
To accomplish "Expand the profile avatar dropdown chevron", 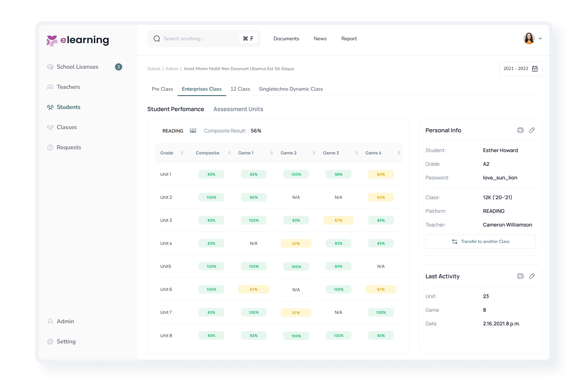I will coord(540,38).
